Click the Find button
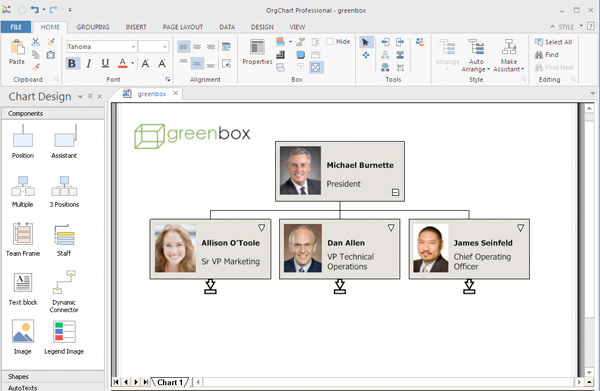 [x=546, y=55]
